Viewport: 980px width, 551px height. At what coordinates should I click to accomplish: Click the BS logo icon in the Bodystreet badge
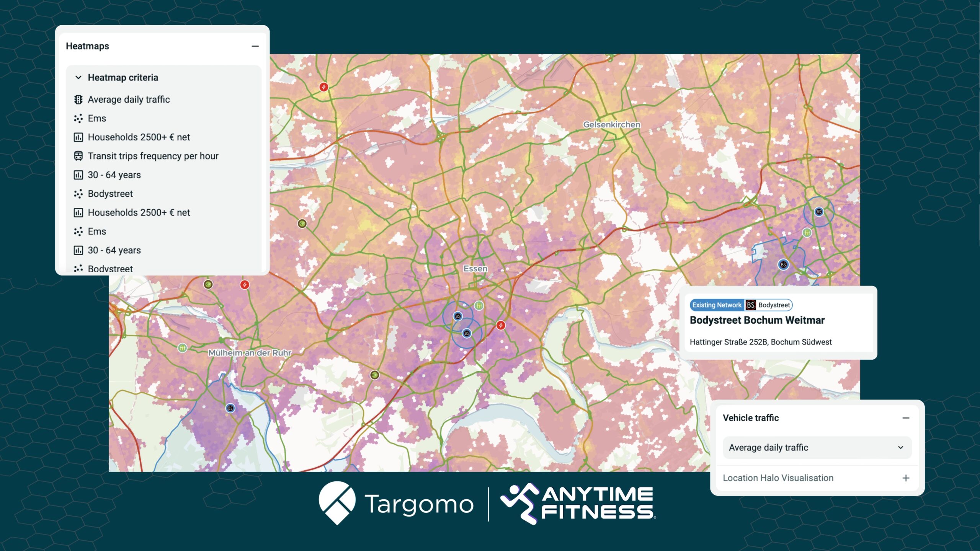click(x=751, y=305)
